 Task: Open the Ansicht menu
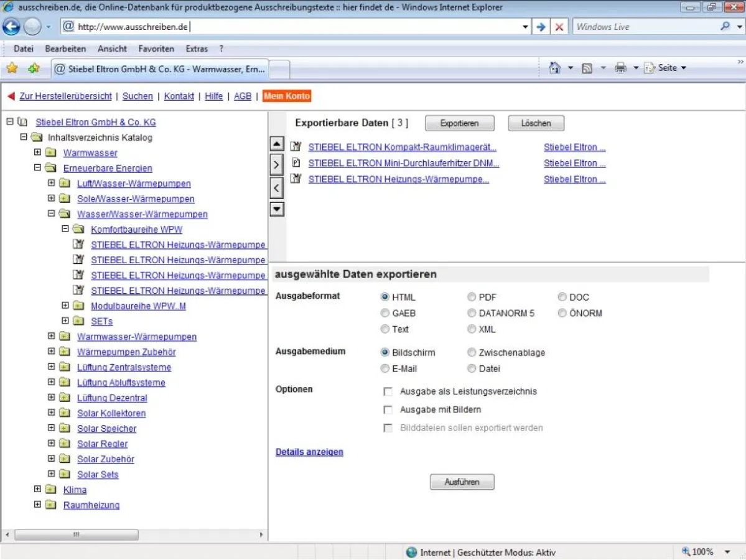point(112,49)
